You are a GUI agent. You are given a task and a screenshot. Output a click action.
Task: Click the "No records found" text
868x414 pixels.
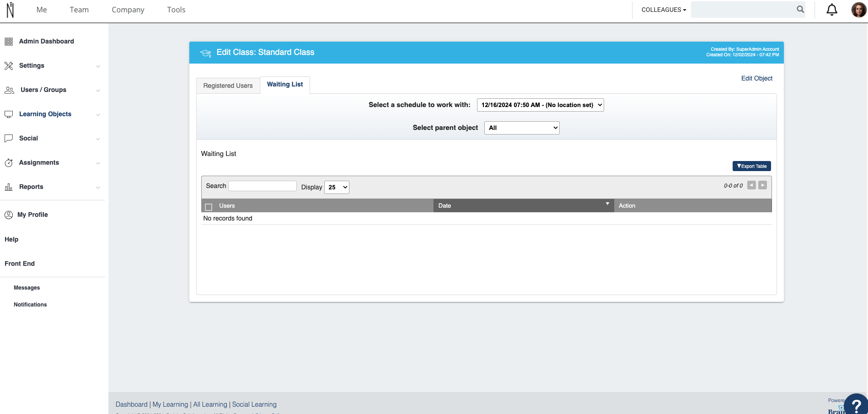pos(228,218)
